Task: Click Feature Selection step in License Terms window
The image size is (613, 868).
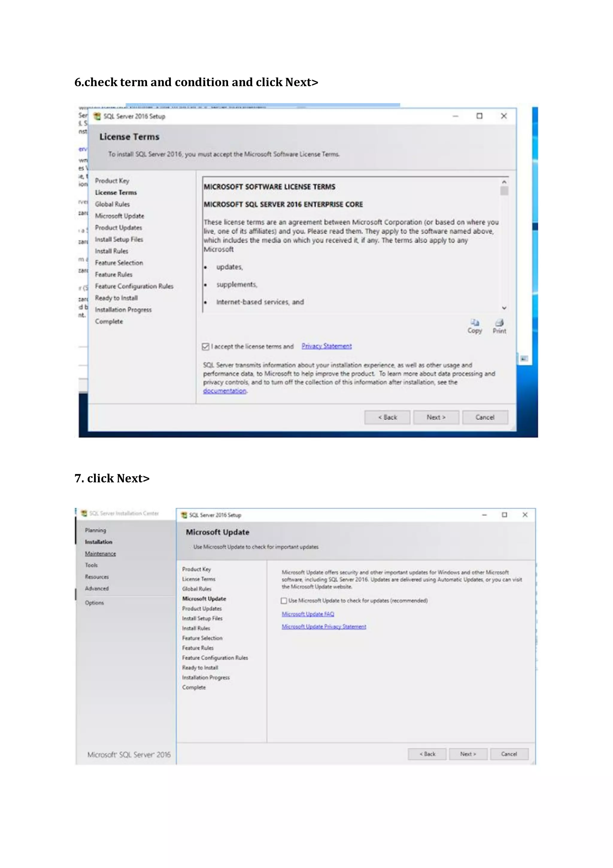Action: click(119, 263)
